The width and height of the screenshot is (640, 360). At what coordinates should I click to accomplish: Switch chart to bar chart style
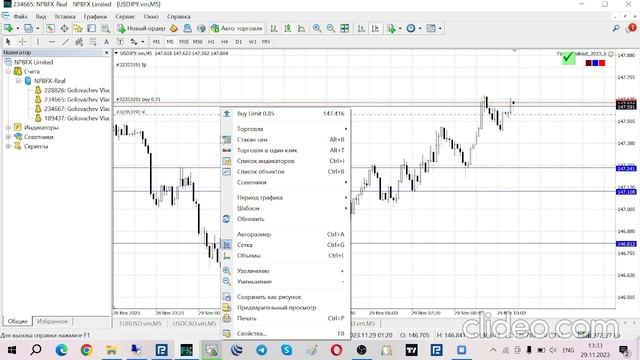pyautogui.click(x=274, y=28)
